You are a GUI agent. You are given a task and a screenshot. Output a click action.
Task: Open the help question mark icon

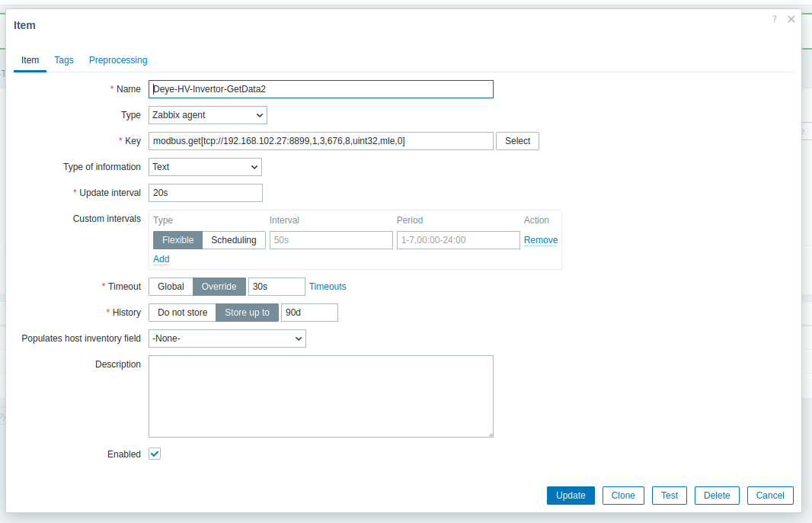point(774,19)
